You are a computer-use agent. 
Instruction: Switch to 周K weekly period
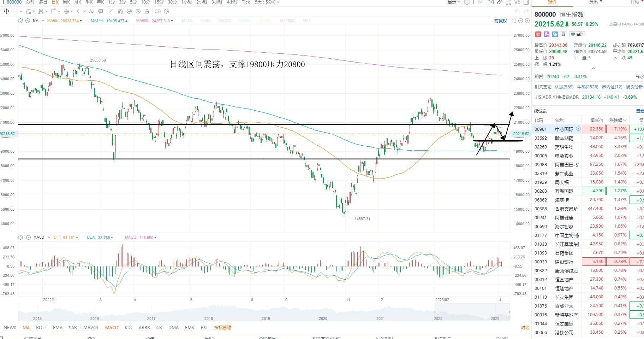[x=66, y=2]
